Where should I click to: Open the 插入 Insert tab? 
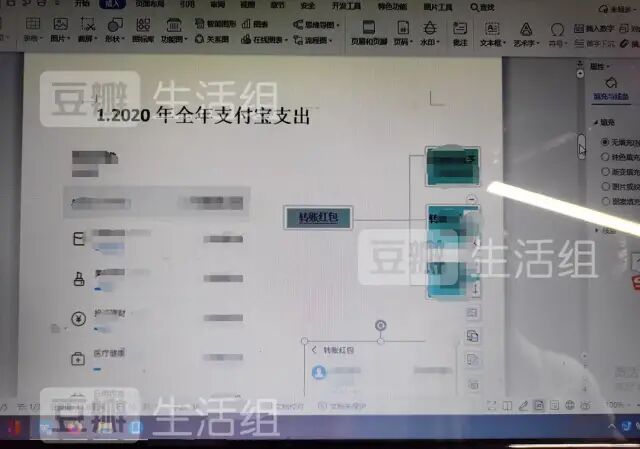(x=112, y=4)
